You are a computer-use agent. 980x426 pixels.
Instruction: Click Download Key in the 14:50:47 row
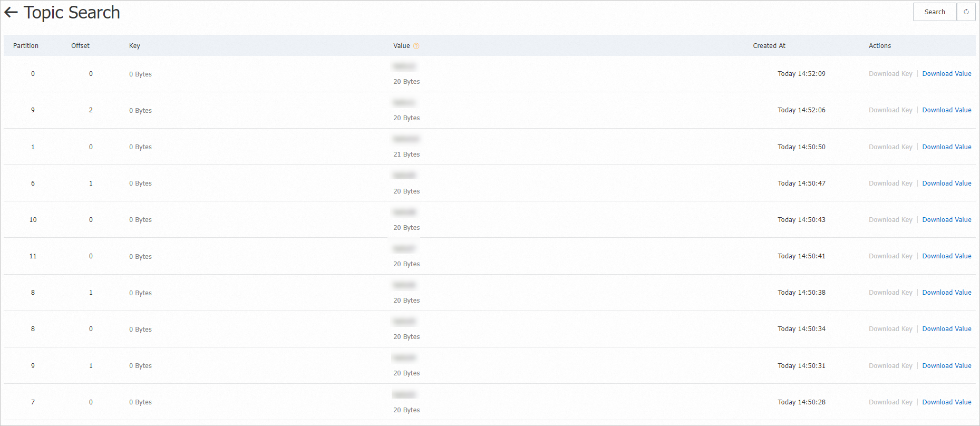click(x=890, y=183)
